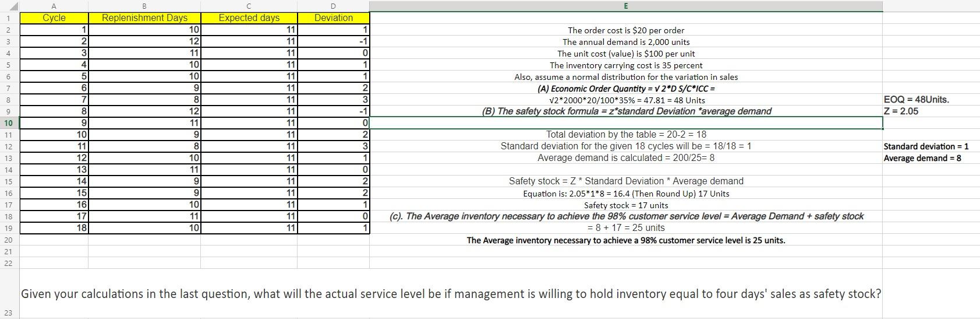980x319 pixels.
Task: Click 'The order cost is $20 per order'
Action: click(x=626, y=30)
